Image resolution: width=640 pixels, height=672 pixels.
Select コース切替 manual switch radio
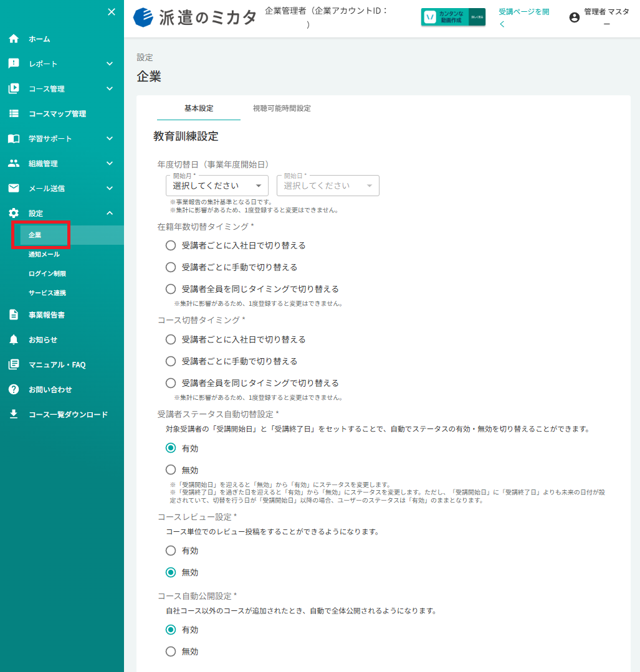(171, 361)
